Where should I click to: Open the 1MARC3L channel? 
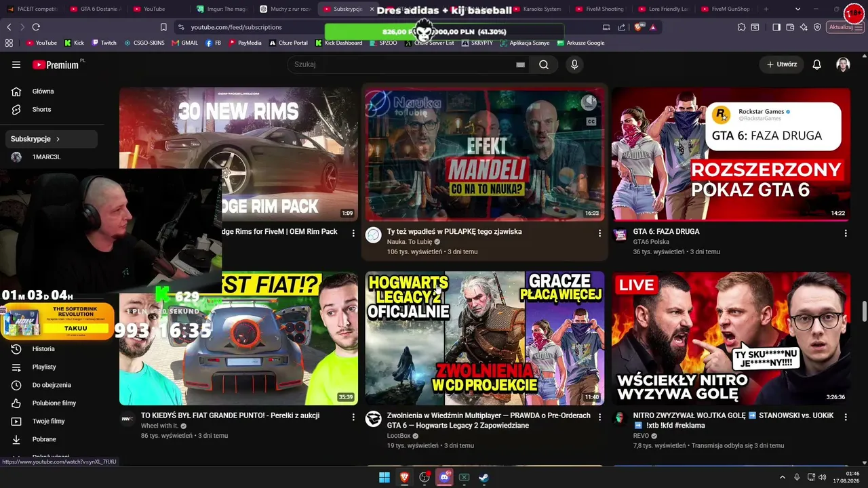[46, 157]
